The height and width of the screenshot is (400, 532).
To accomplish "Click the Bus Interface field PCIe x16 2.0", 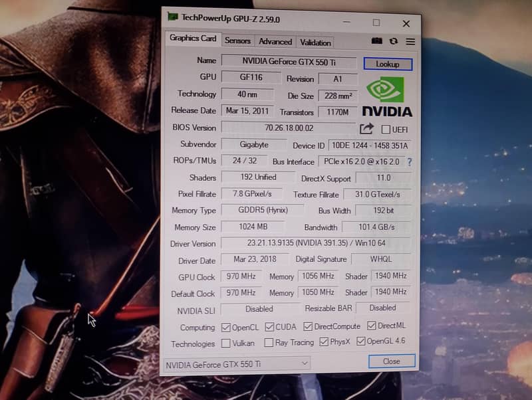I will (361, 161).
